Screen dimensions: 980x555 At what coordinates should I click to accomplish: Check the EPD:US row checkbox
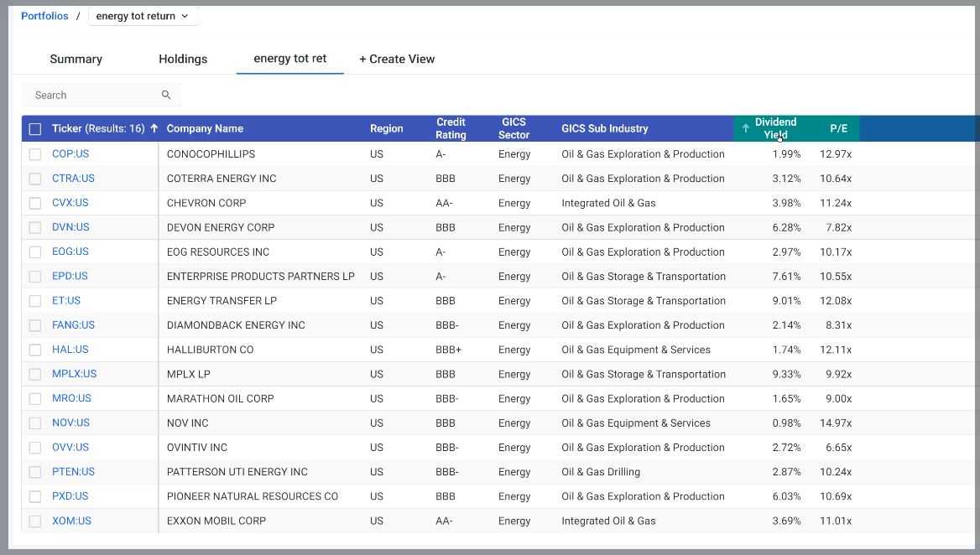(x=35, y=276)
